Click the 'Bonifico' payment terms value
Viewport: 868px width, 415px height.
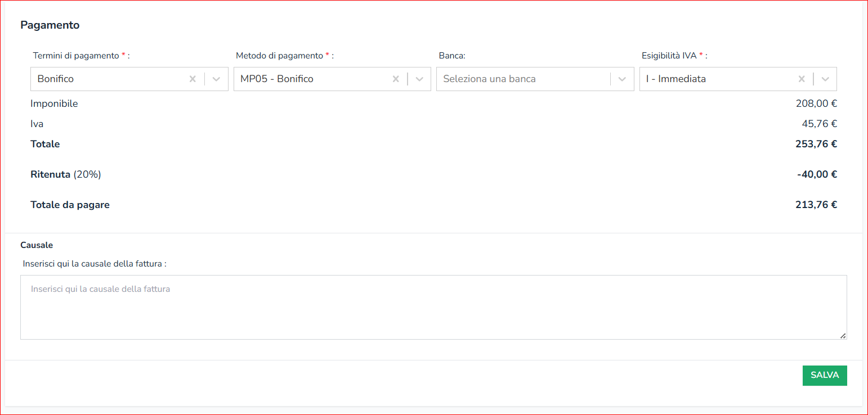pos(56,79)
